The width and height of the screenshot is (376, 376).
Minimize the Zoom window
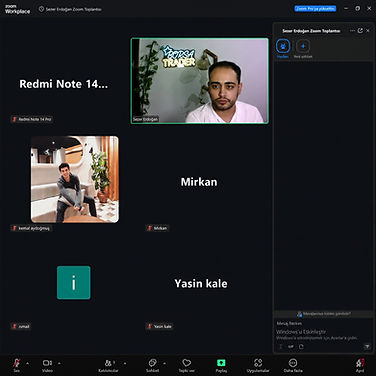346,8
